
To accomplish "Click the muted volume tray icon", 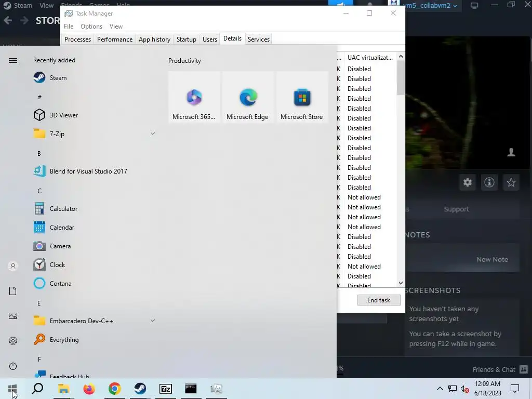I will [x=465, y=389].
